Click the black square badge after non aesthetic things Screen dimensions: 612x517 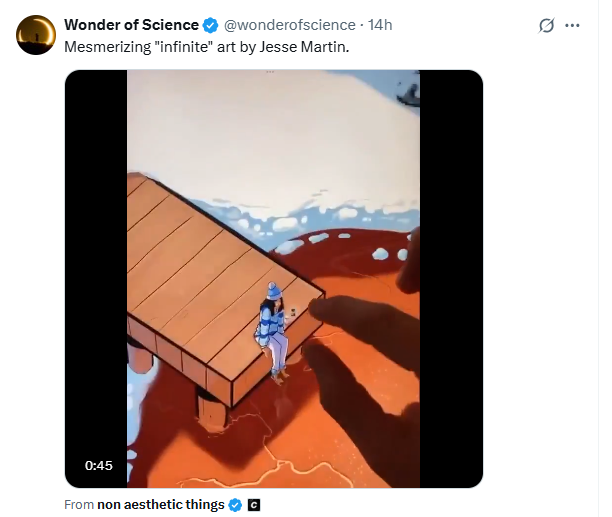tap(254, 505)
